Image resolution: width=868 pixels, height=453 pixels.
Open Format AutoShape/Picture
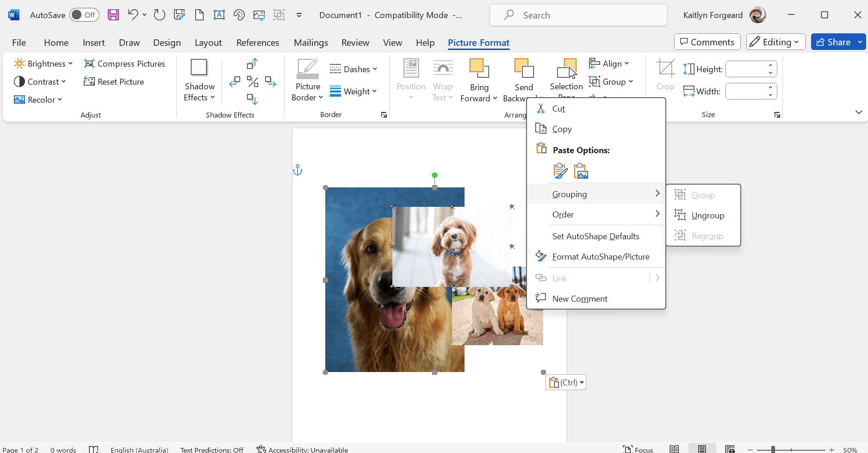click(x=596, y=257)
